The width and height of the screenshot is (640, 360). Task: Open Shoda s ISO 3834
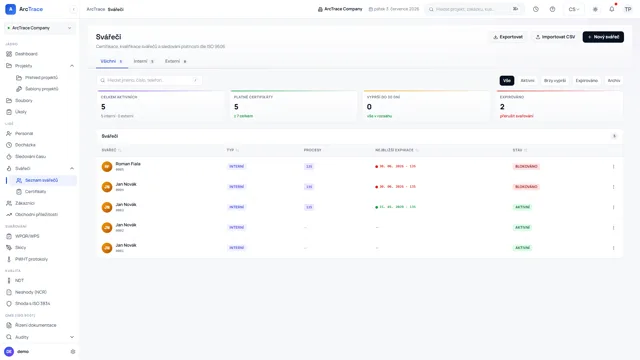point(32,304)
